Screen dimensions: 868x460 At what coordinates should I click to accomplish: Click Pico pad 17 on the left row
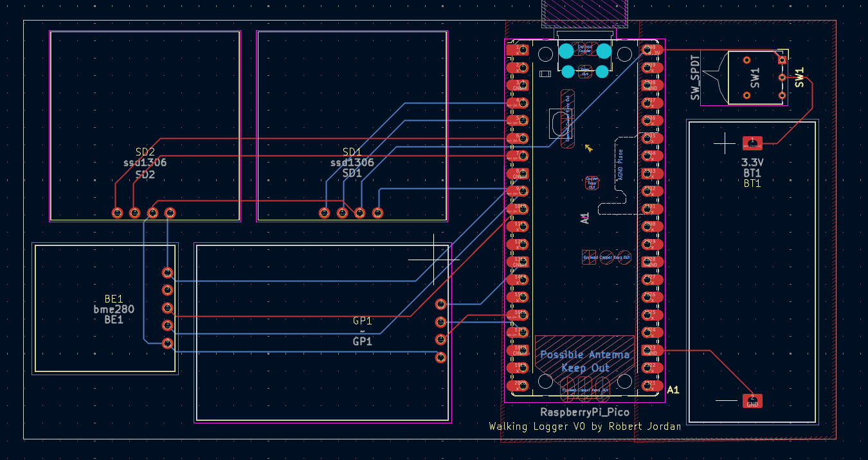518,332
